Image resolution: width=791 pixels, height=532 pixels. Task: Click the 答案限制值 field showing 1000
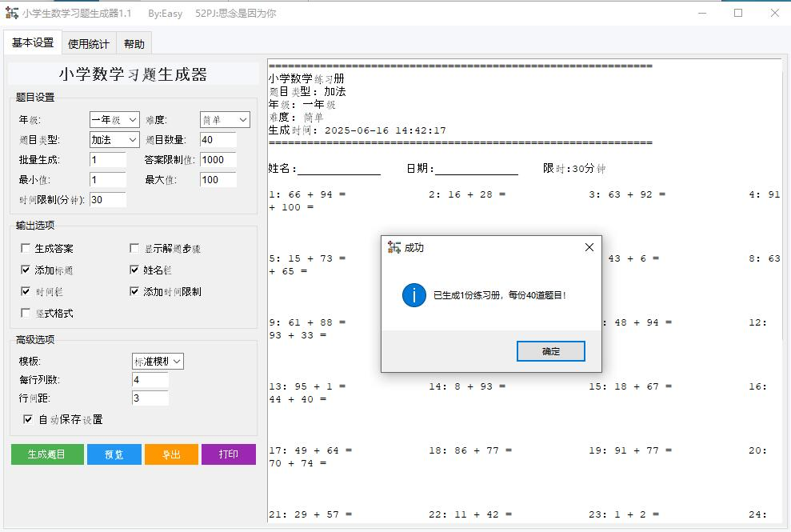218,159
